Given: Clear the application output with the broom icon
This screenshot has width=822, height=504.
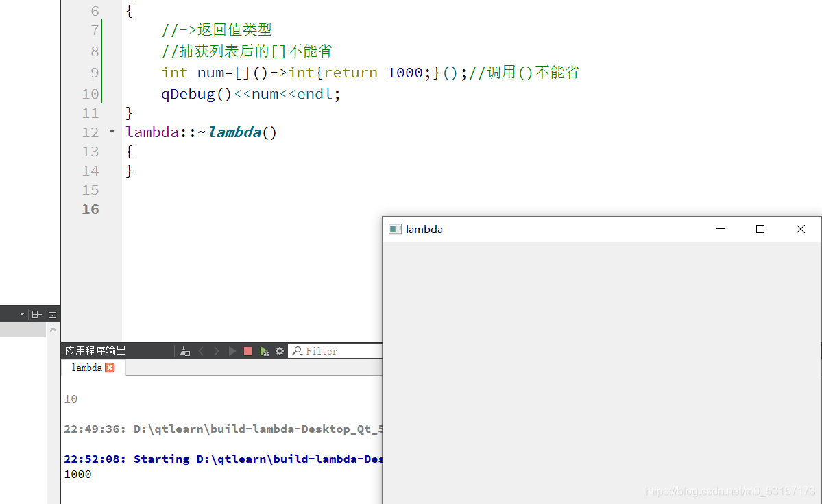Looking at the screenshot, I should tap(184, 350).
